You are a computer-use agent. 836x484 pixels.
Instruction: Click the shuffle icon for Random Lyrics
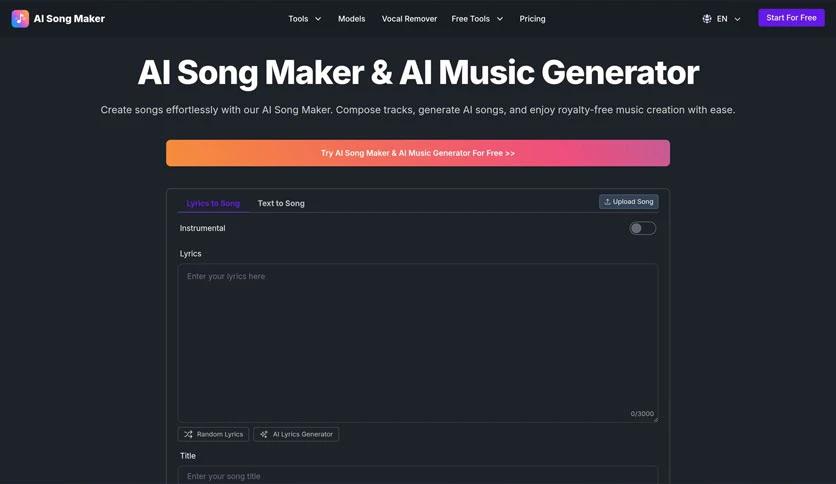point(188,434)
